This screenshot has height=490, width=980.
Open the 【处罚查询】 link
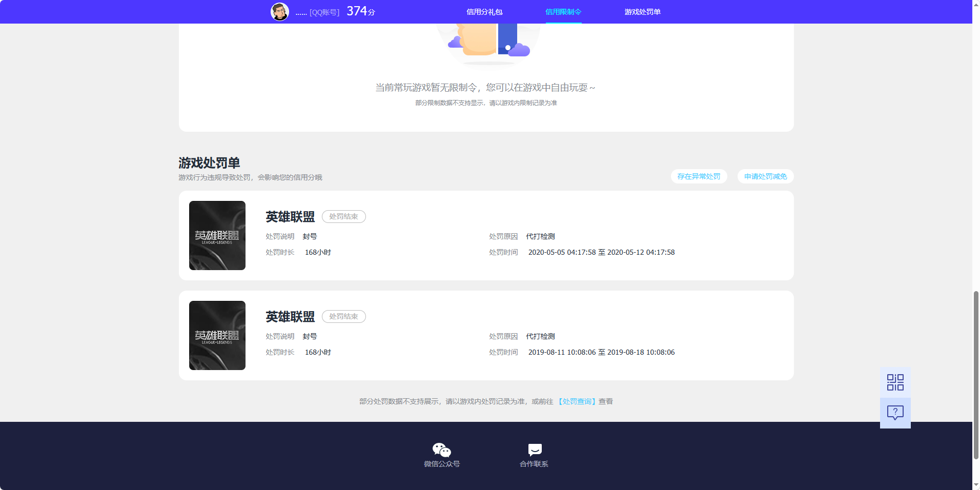pos(577,401)
